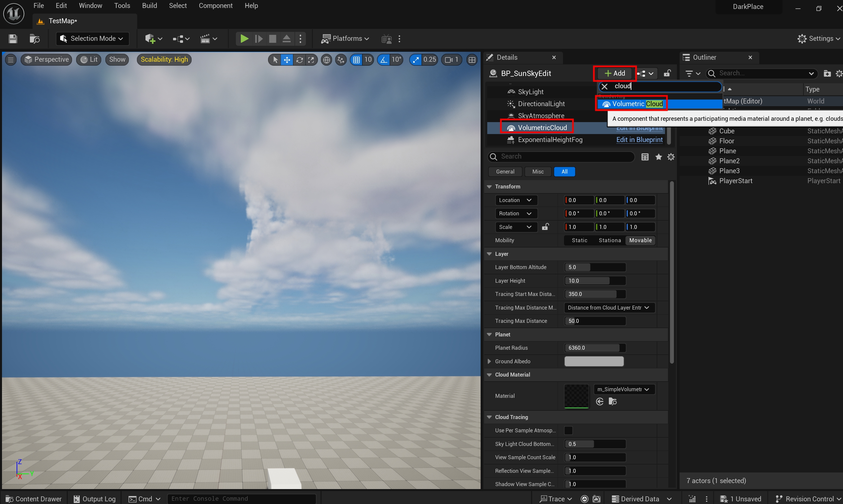Open the viewport hamburger options menu
This screenshot has width=843, height=504.
pos(11,60)
